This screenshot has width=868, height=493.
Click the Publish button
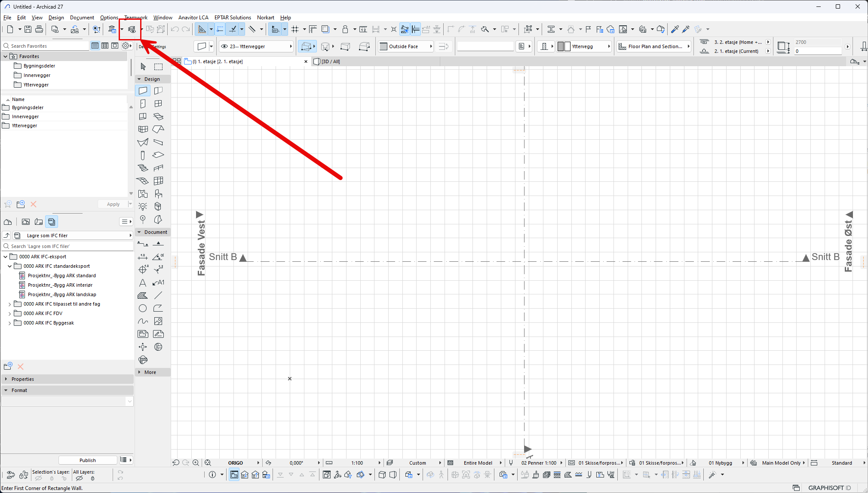click(88, 460)
